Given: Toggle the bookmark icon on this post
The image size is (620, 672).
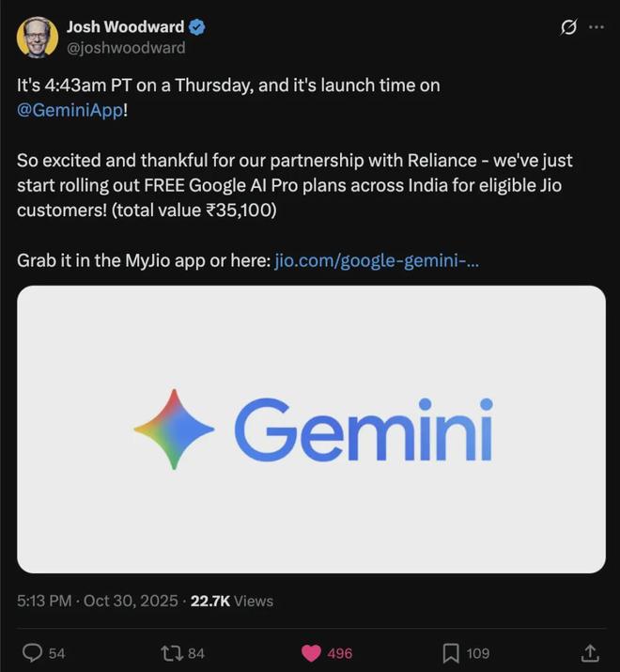Looking at the screenshot, I should [x=451, y=652].
